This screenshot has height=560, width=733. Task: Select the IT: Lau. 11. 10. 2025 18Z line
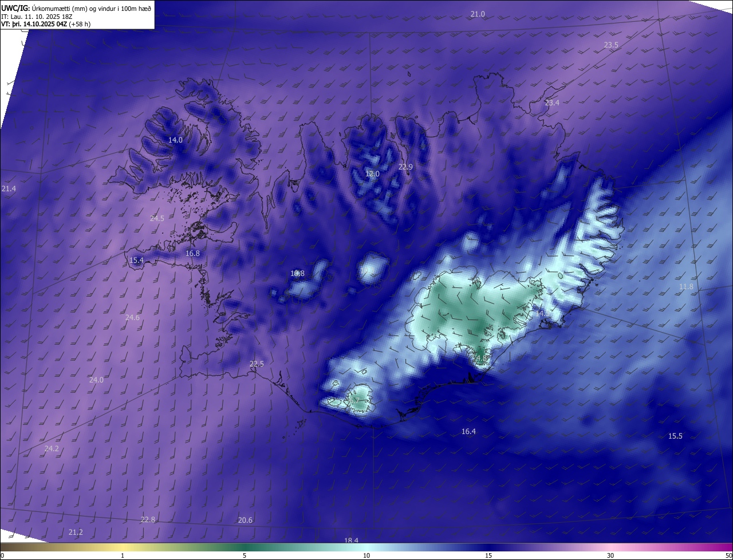pyautogui.click(x=37, y=17)
